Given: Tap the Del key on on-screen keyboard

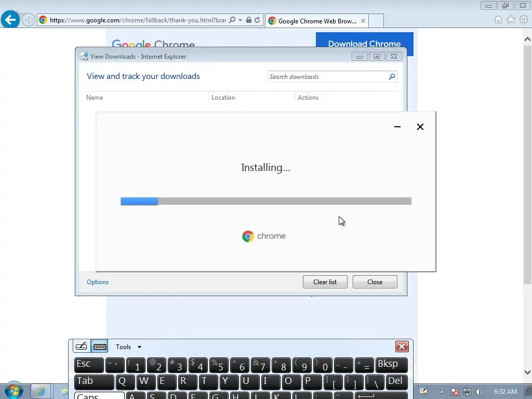Looking at the screenshot, I should (x=397, y=382).
